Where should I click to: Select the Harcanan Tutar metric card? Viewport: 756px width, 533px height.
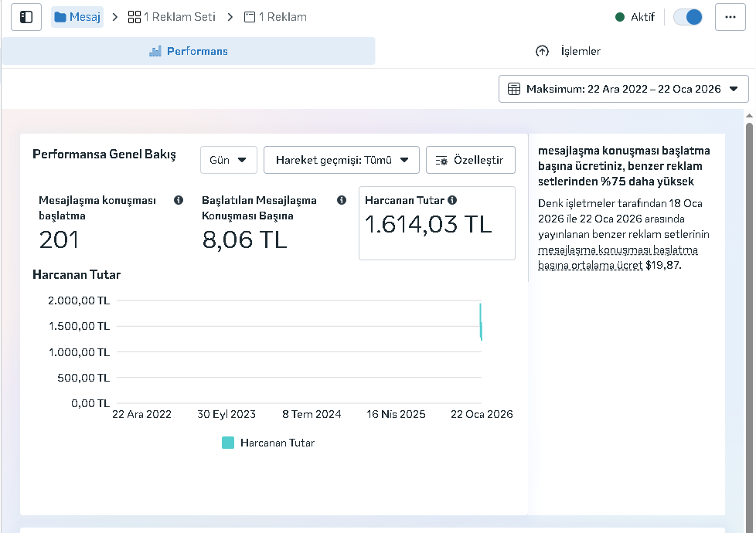click(437, 223)
